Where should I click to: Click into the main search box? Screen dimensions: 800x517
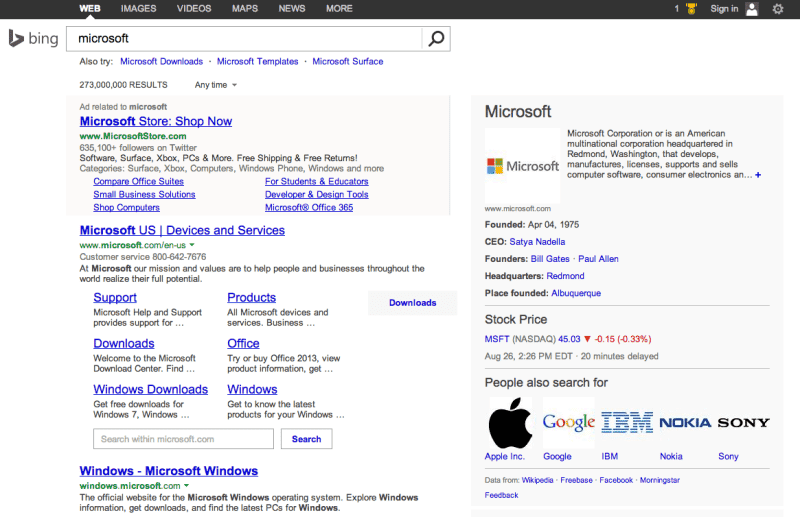[x=245, y=38]
